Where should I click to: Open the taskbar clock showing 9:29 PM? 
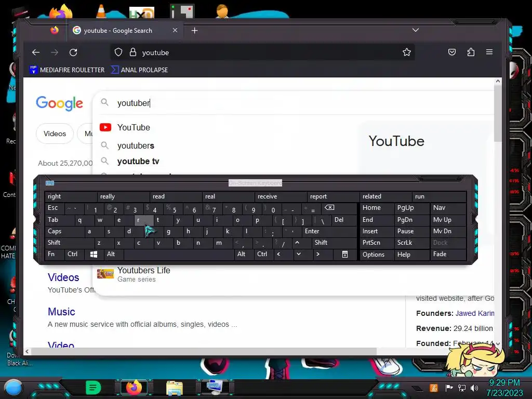504,388
